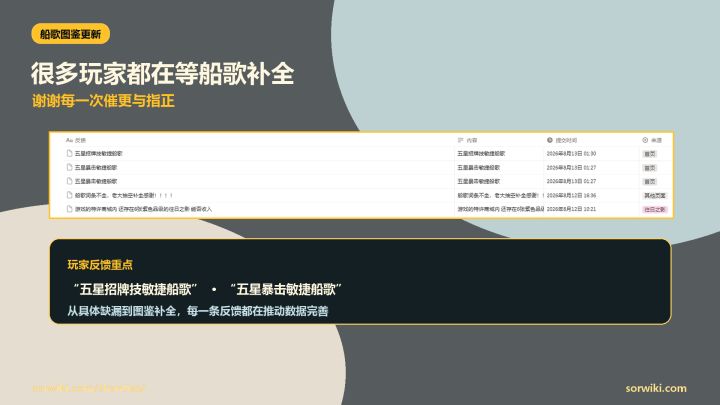Viewport: 720px width, 405px height.
Task: Click the select icon beside 来源 column header
Action: (645, 140)
